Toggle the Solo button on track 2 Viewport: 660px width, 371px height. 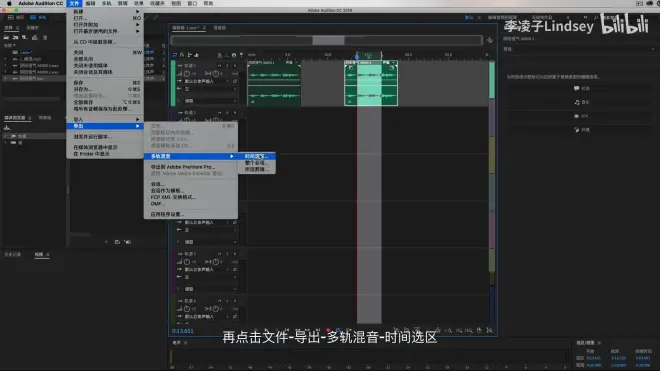[x=227, y=113]
